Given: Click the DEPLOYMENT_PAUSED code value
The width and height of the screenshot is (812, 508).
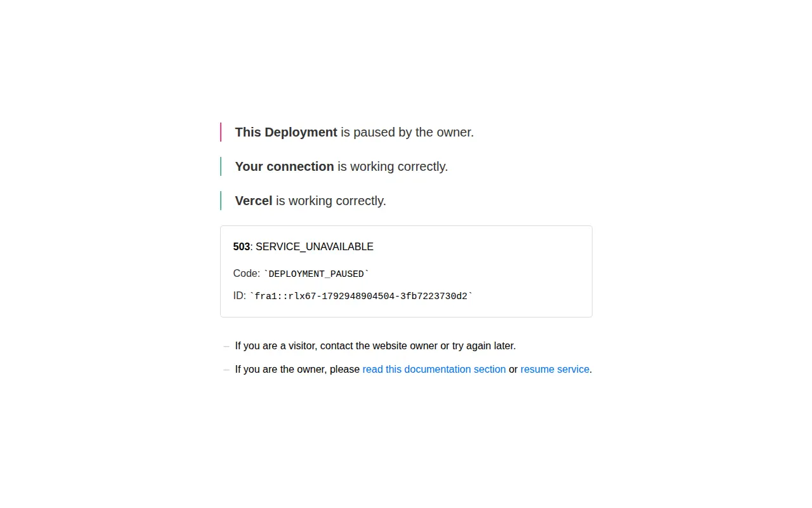Looking at the screenshot, I should coord(316,274).
